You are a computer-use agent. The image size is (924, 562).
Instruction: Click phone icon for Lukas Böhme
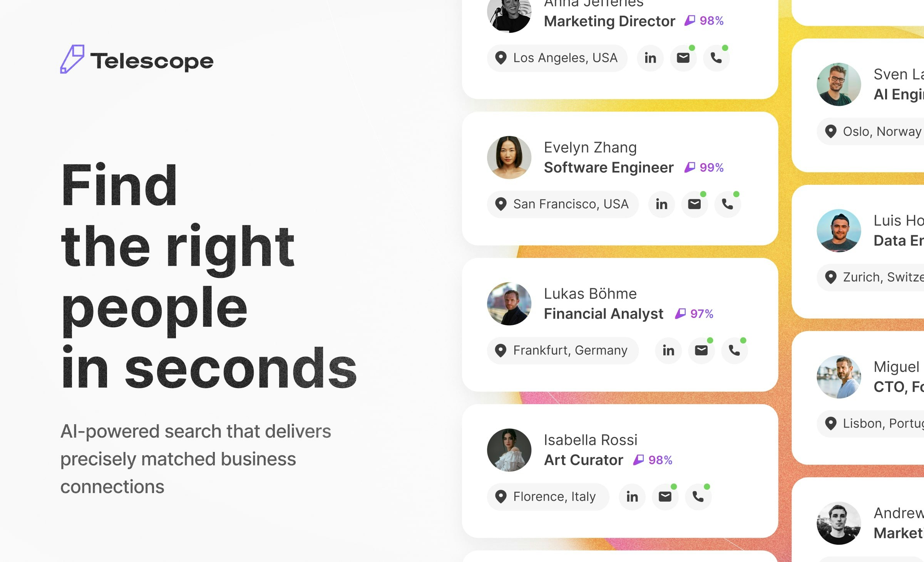click(x=735, y=351)
